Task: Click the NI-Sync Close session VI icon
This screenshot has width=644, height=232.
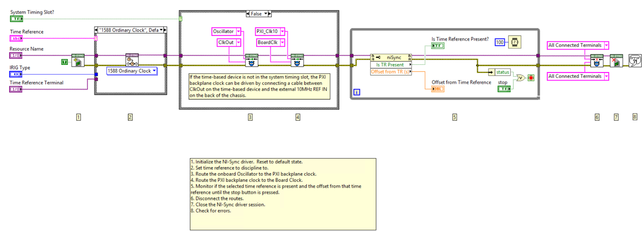Action: tap(616, 60)
